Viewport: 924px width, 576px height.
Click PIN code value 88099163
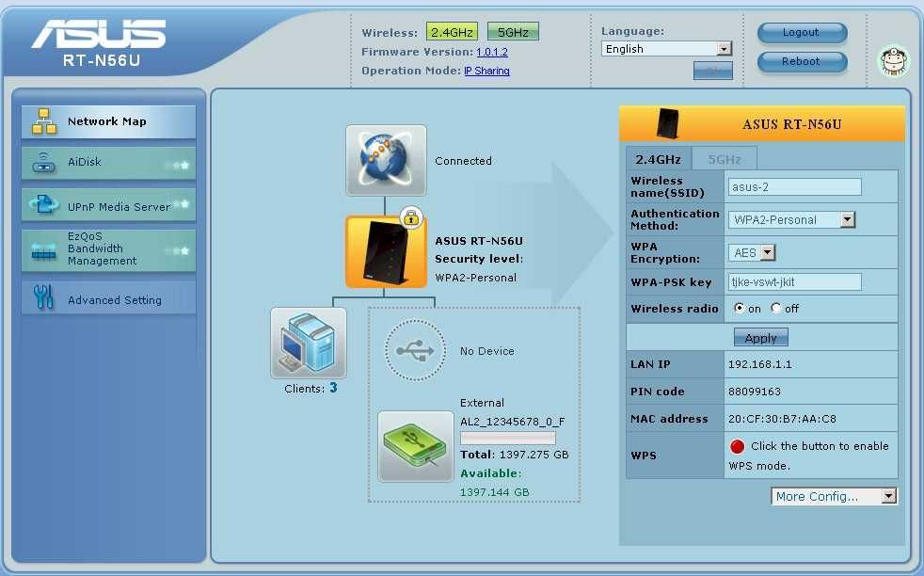pyautogui.click(x=755, y=392)
